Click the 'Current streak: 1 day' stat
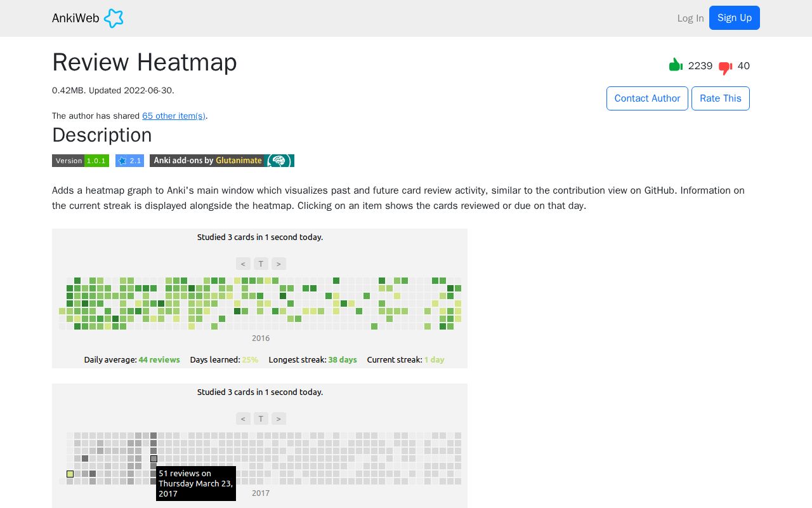 (405, 359)
